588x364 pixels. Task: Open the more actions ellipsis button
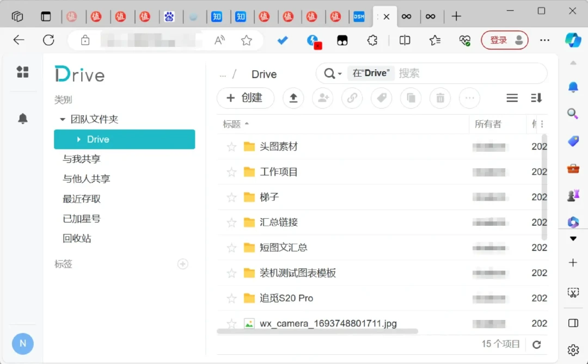tap(469, 98)
